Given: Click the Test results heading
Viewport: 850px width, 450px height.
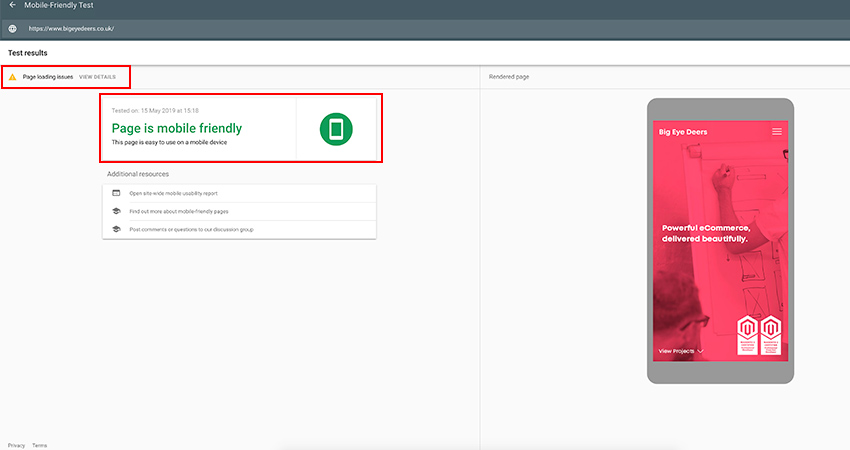Looking at the screenshot, I should click(28, 53).
